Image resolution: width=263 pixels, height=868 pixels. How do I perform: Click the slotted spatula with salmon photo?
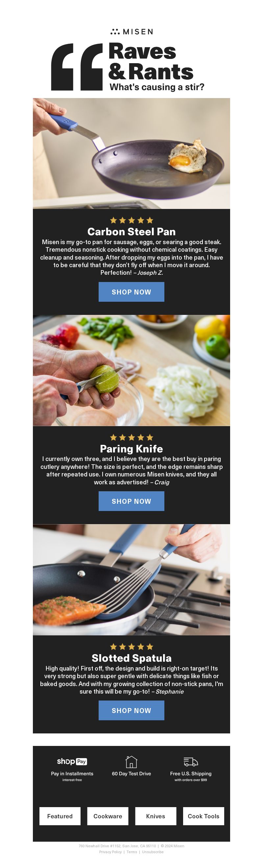(x=131, y=579)
